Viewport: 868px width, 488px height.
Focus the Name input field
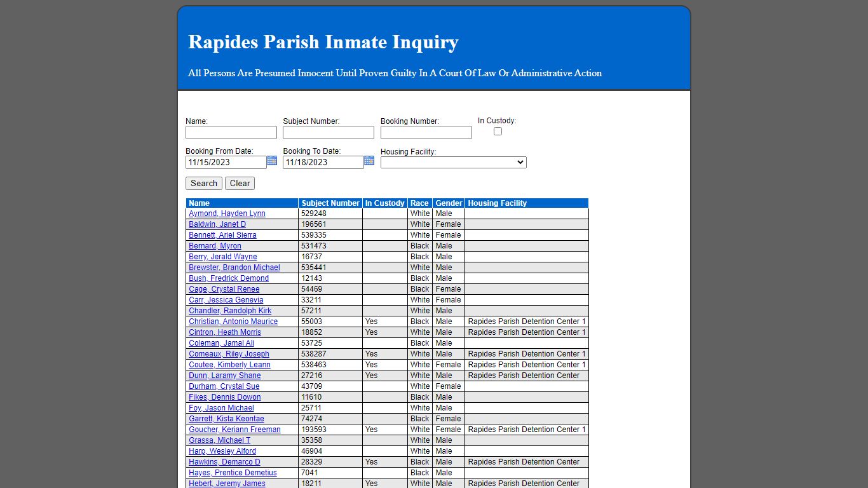point(231,132)
